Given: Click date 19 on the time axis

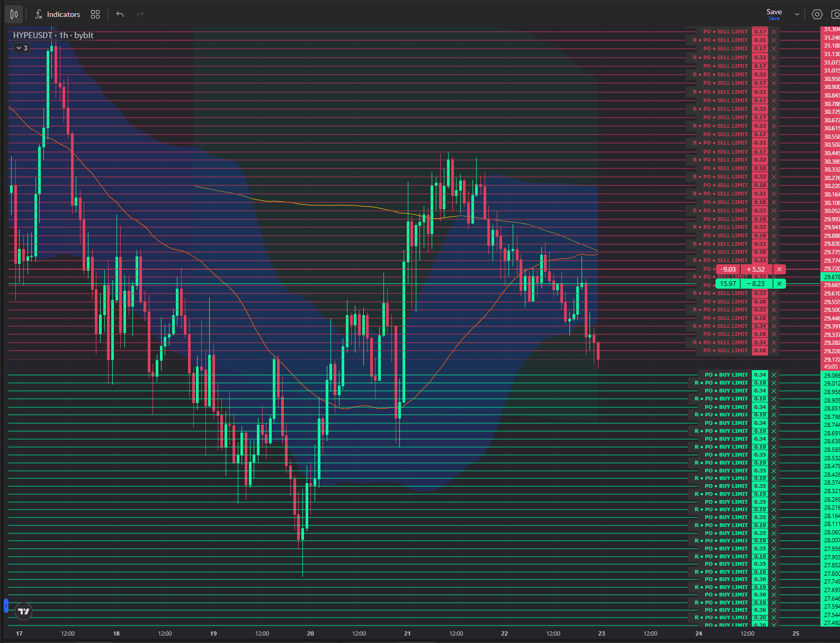Looking at the screenshot, I should (x=213, y=633).
